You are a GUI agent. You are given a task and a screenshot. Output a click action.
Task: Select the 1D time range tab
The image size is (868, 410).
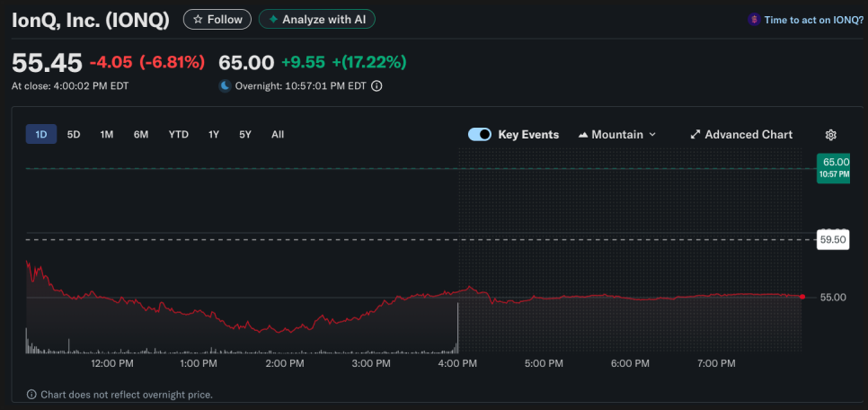coord(40,135)
